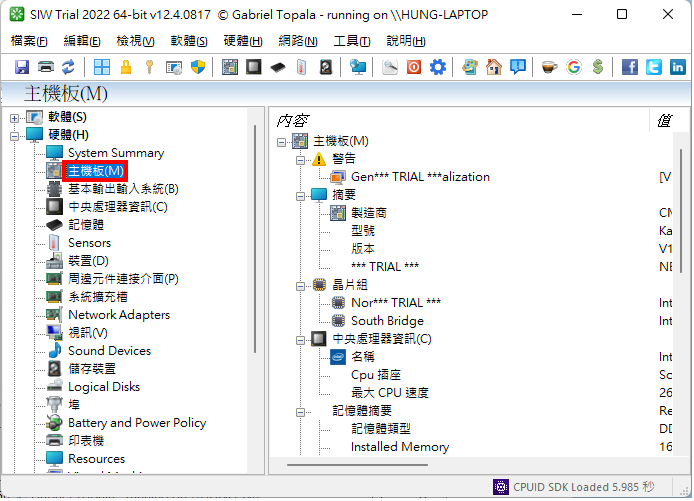Click the Facebook toolbar icon
This screenshot has height=501, width=694.
coord(629,67)
